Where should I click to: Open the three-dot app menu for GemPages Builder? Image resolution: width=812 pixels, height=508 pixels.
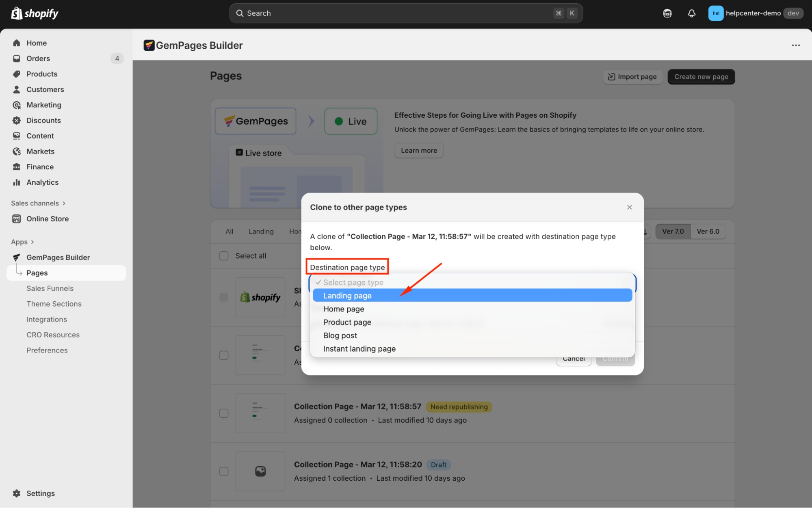(x=796, y=45)
